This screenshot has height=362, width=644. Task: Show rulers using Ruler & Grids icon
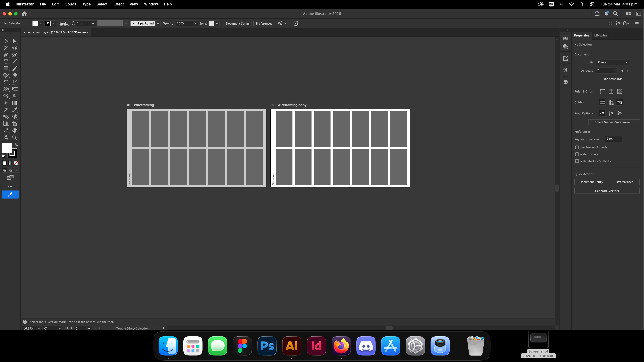pos(602,92)
